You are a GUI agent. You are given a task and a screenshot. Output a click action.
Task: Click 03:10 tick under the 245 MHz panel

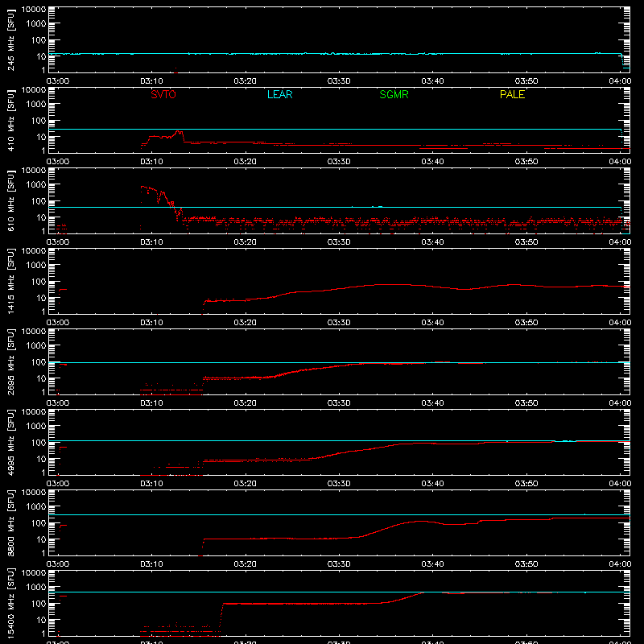(x=151, y=81)
